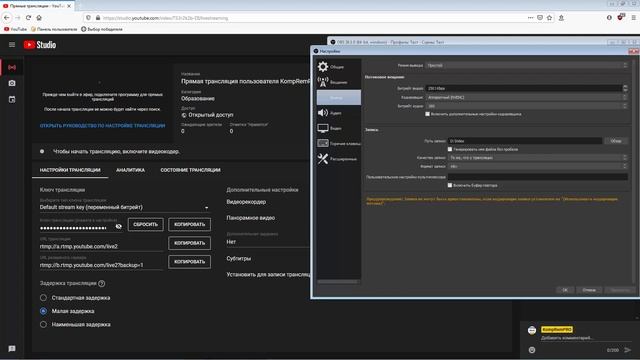The image size is (640, 360).
Task: Select the Webcam camera icon in Studio sidebar
Action: pyautogui.click(x=12, y=83)
